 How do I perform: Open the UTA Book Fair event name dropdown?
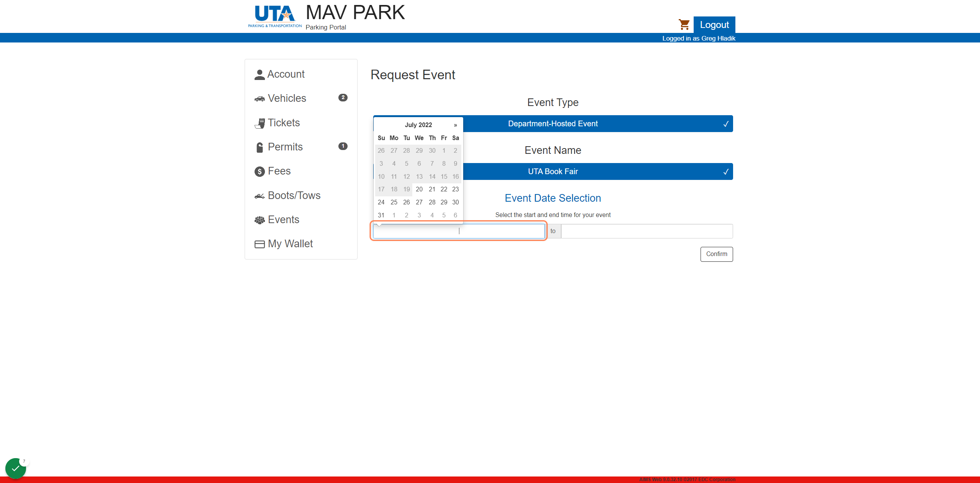pyautogui.click(x=553, y=171)
